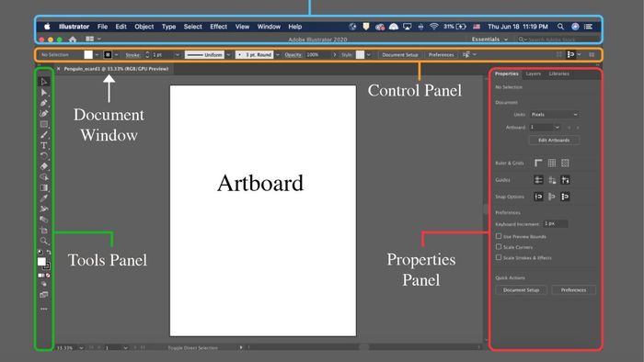Switch to the Layers tab
The image size is (644, 362).
click(533, 74)
